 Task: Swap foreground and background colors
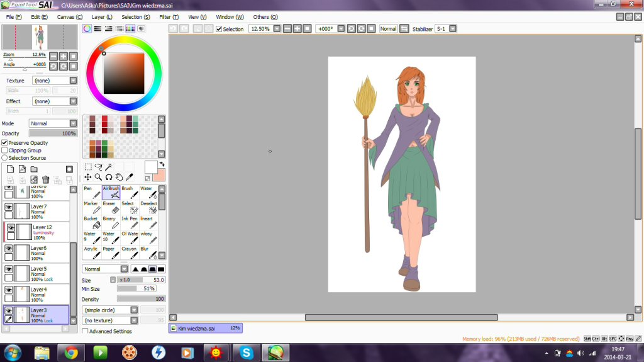[x=162, y=164]
